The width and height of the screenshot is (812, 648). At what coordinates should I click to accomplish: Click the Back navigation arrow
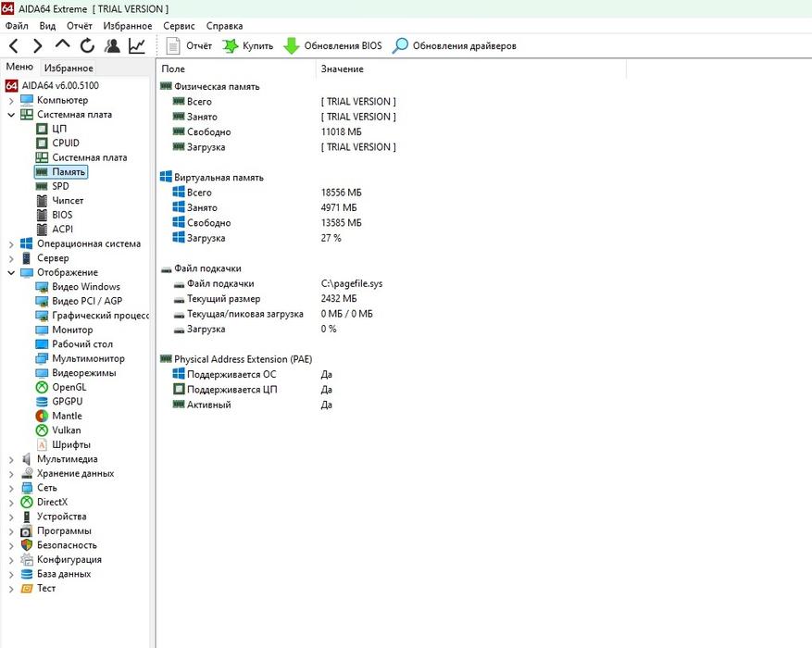(x=14, y=46)
